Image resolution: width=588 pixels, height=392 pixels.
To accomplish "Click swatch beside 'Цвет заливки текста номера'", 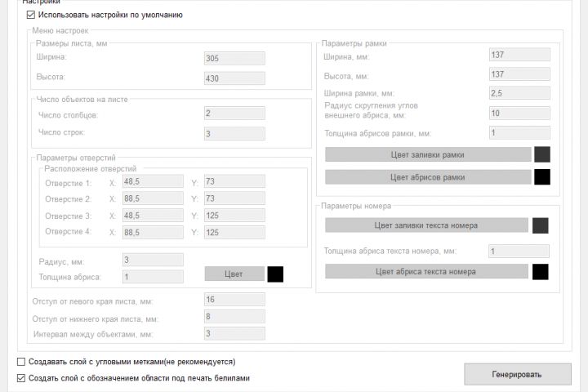I will [540, 225].
